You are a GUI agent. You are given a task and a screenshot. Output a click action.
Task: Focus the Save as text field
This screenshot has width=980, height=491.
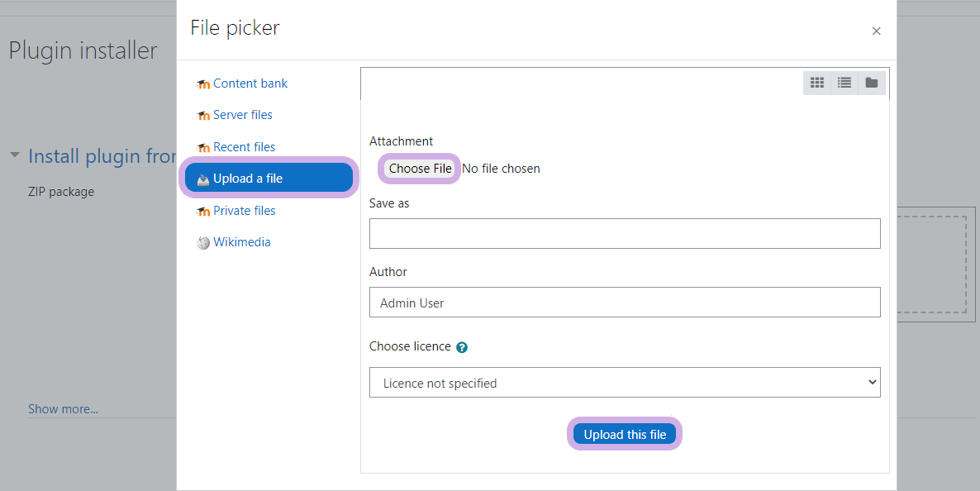(625, 234)
